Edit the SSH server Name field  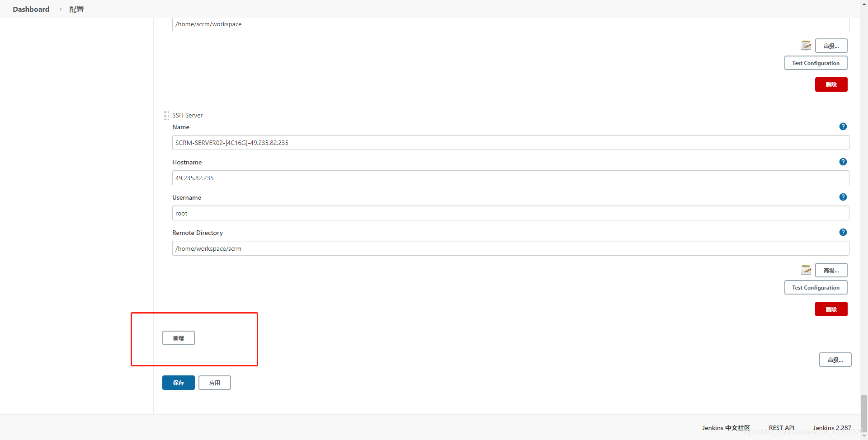click(x=510, y=143)
